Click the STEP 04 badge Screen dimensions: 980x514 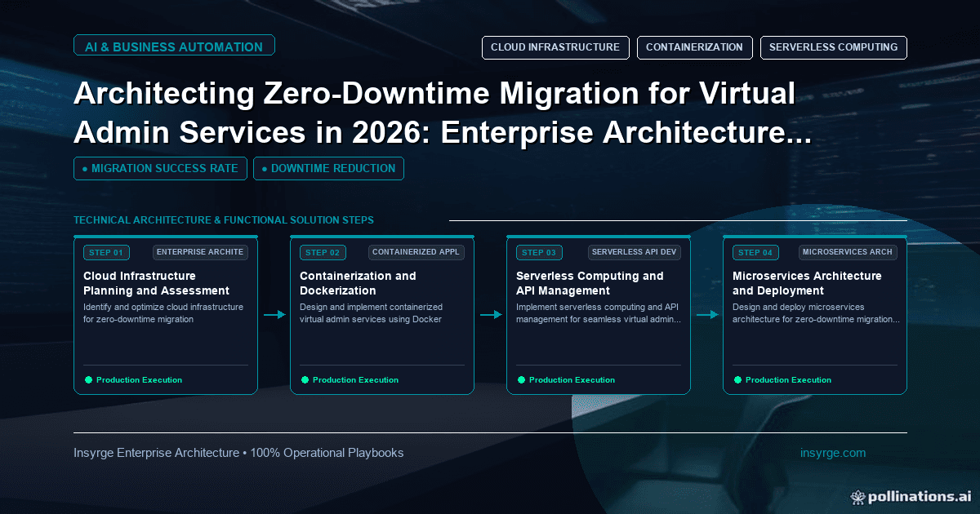(x=755, y=252)
